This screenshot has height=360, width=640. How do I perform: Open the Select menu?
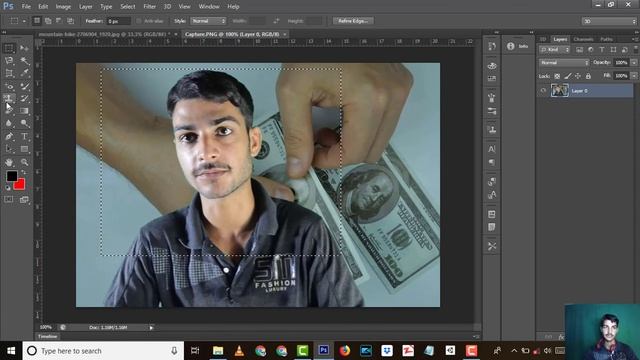click(128, 7)
